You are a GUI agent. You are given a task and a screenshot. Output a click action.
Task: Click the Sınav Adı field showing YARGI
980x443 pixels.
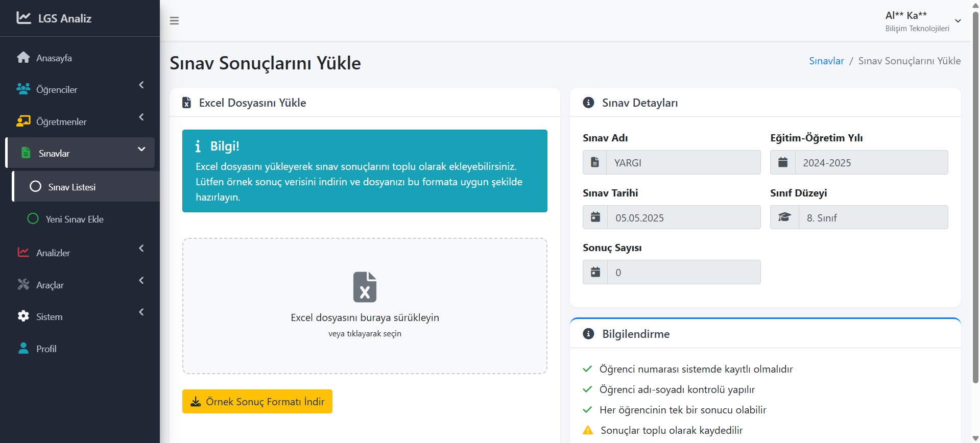(683, 163)
